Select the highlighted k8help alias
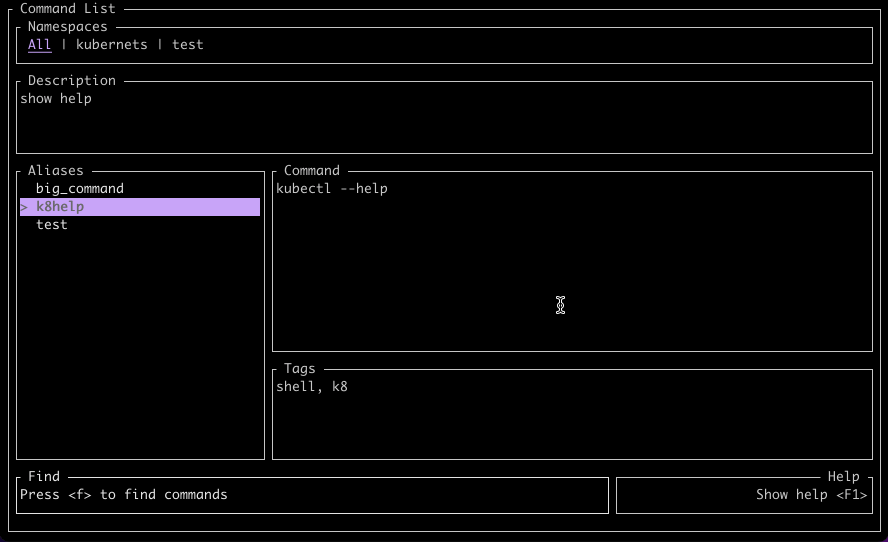 click(140, 207)
